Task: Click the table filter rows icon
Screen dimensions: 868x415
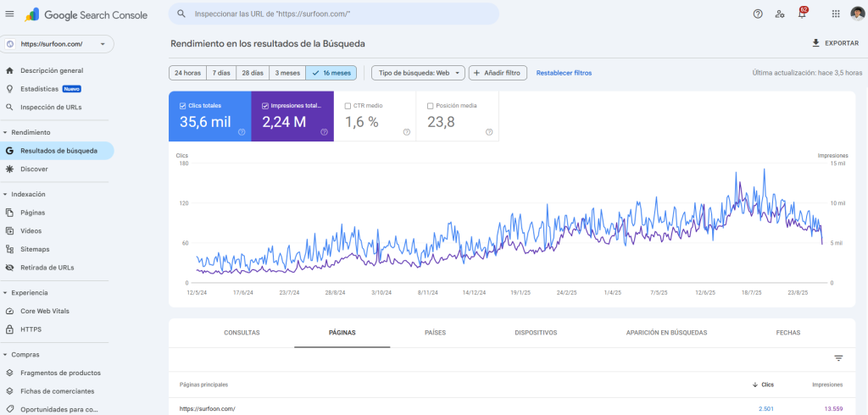Action: 838,358
